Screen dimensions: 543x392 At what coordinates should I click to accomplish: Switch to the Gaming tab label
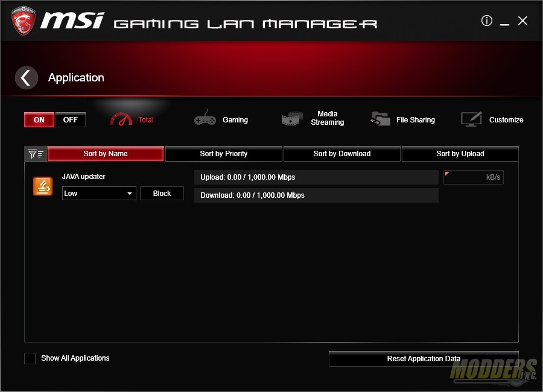[235, 120]
